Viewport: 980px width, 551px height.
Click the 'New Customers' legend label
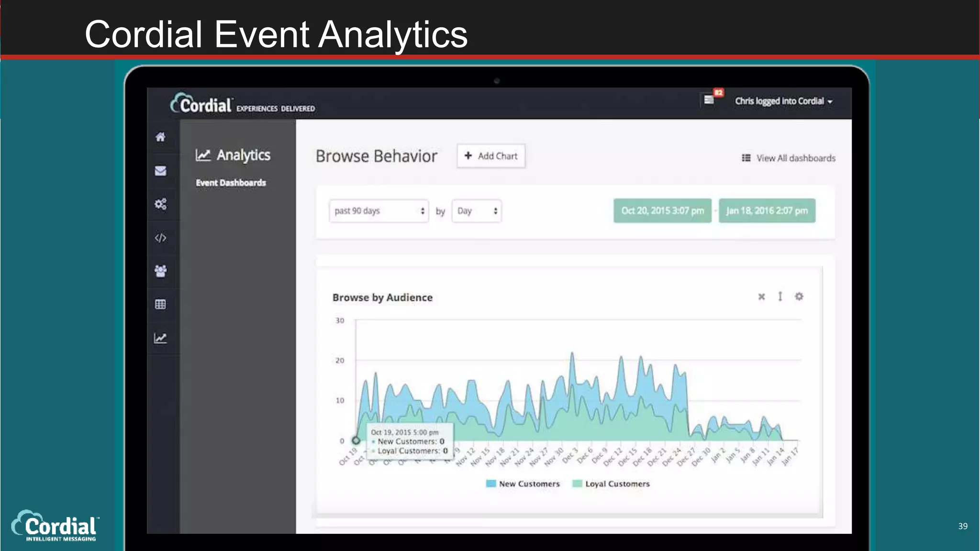(x=529, y=484)
